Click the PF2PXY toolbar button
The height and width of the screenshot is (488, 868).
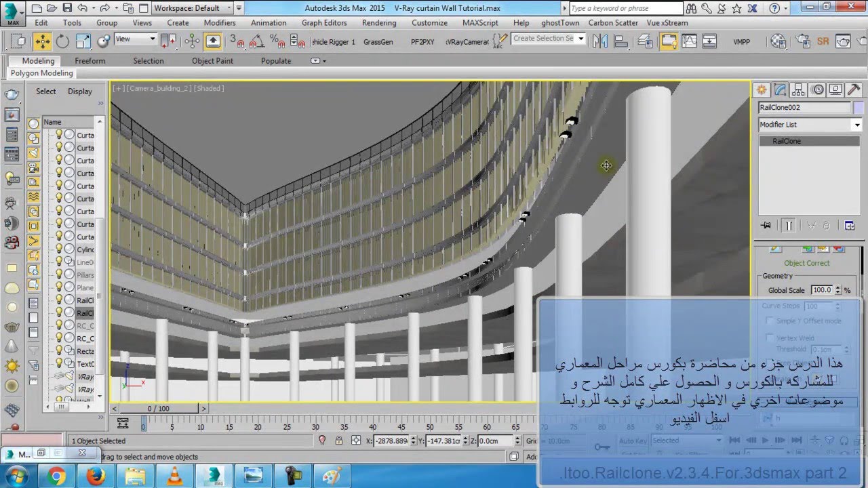422,42
